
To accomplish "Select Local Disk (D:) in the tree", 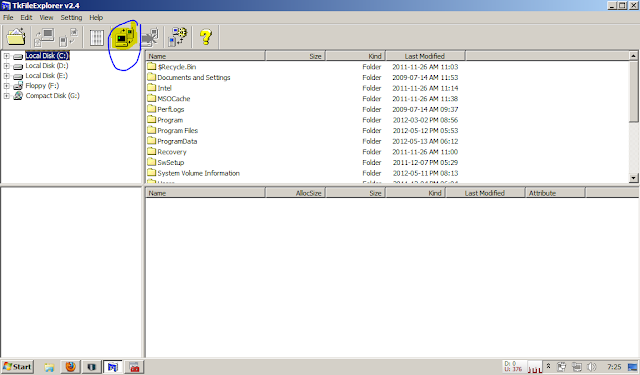I will pyautogui.click(x=47, y=66).
